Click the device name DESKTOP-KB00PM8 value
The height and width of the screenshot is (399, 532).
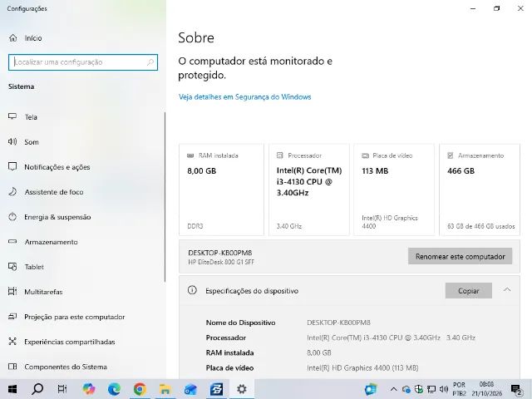coord(338,323)
